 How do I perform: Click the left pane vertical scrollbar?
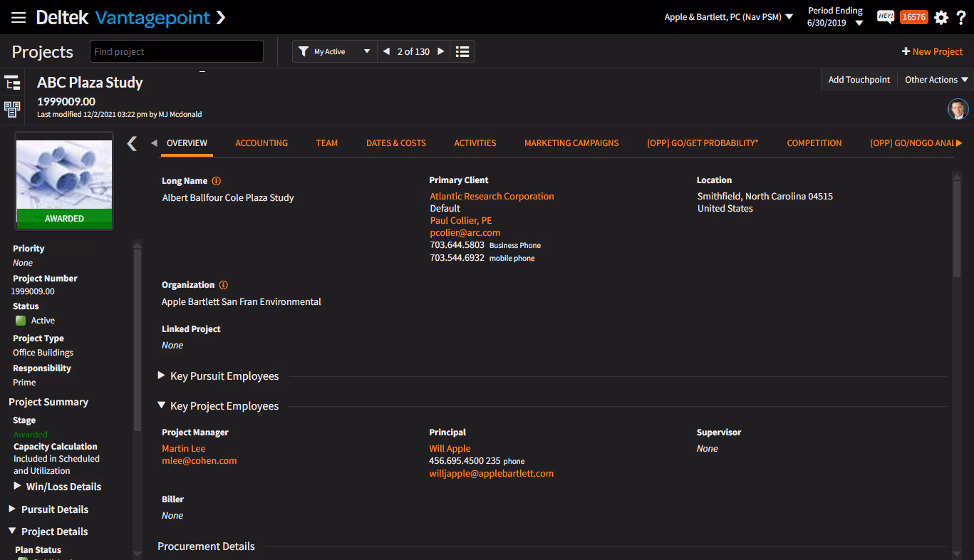point(138,340)
